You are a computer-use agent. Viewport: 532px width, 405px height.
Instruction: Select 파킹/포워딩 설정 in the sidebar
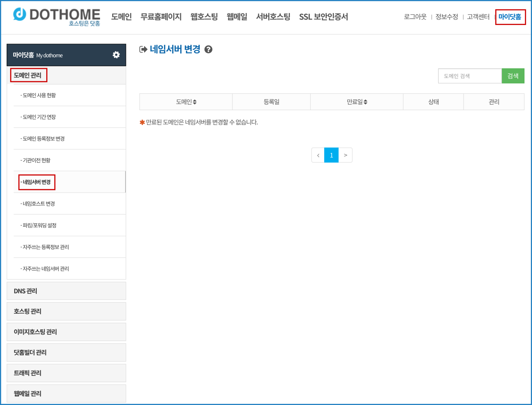click(x=38, y=225)
